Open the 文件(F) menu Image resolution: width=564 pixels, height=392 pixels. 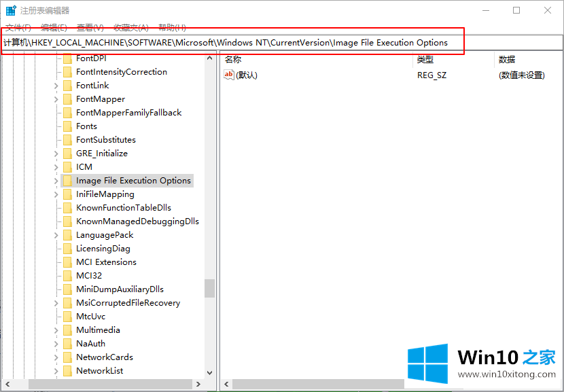point(19,27)
